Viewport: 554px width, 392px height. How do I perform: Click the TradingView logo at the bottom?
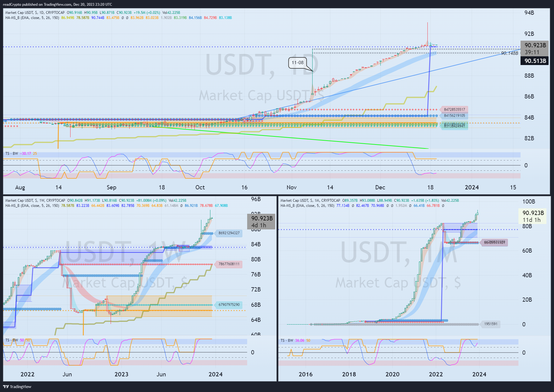[x=17, y=387]
